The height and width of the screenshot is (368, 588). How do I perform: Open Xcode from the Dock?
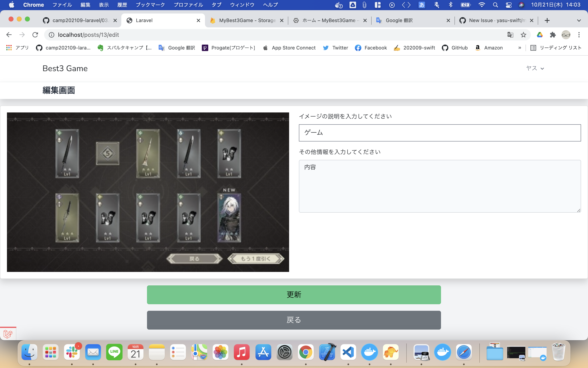(x=327, y=352)
